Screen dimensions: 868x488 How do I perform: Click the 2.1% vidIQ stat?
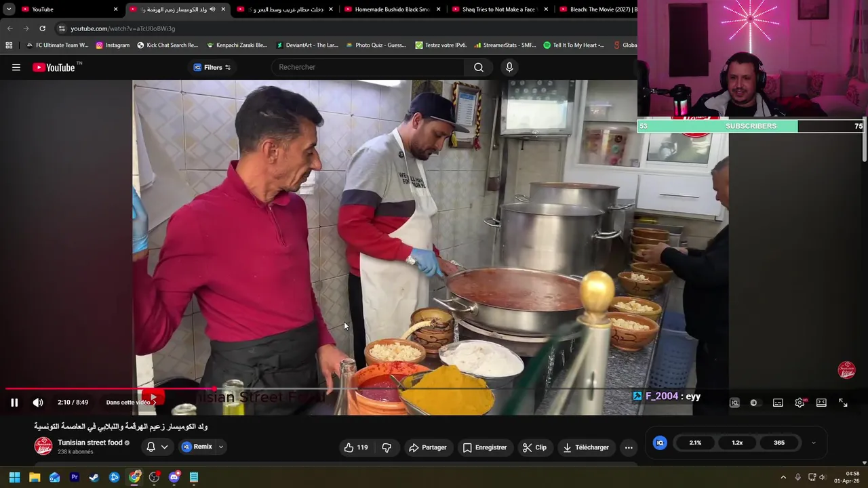(695, 443)
